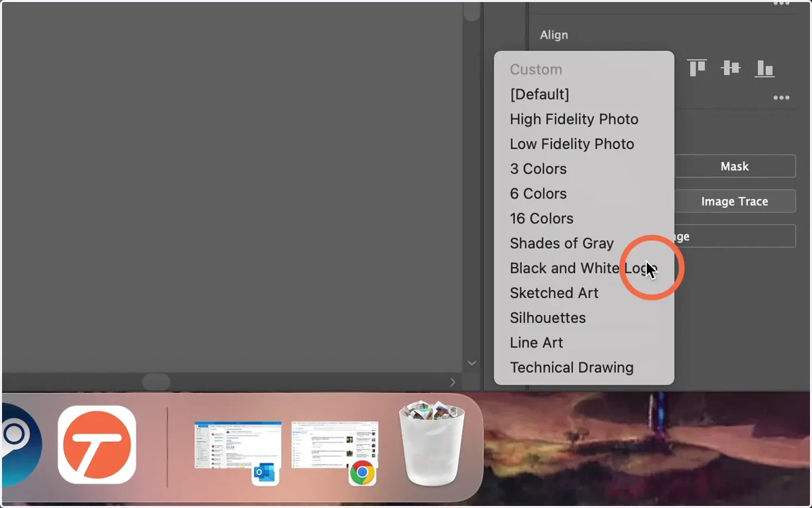The width and height of the screenshot is (812, 508).
Task: Open Steam from the Dock
Action: point(20,444)
